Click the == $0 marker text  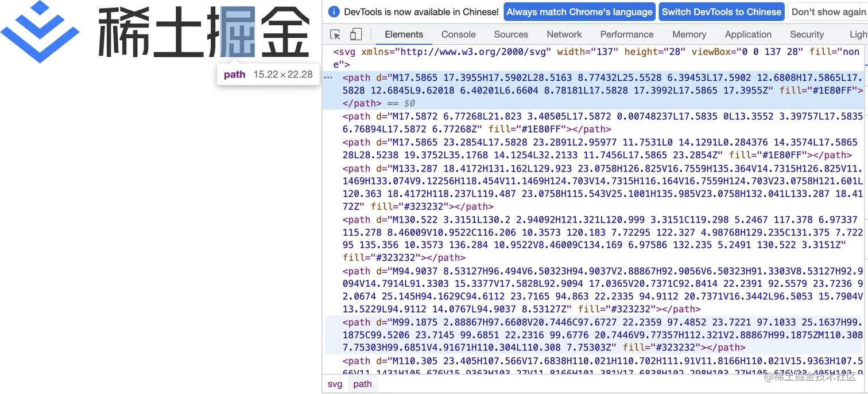[x=400, y=103]
